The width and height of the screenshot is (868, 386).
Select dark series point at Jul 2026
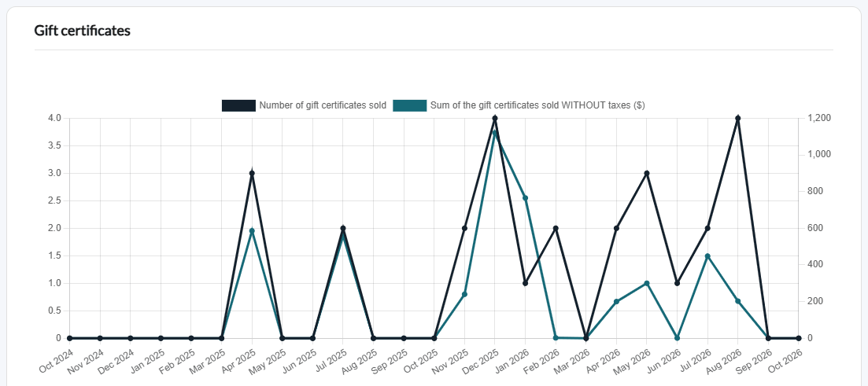point(707,228)
